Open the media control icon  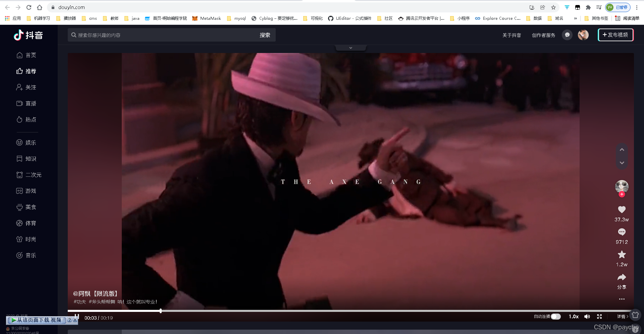[x=599, y=7]
